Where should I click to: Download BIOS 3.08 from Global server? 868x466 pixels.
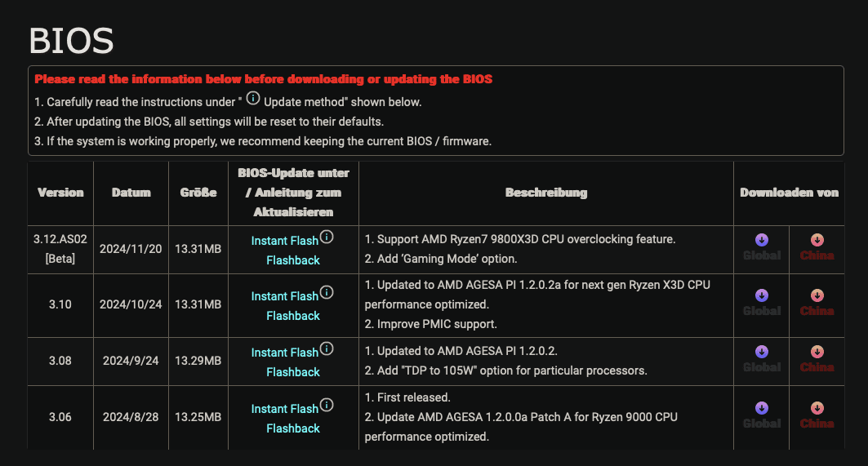coord(762,352)
